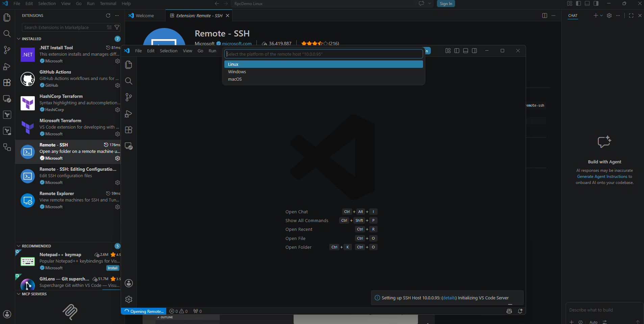Open Extensions icon in the front window
Image resolution: width=644 pixels, height=324 pixels.
point(129,130)
